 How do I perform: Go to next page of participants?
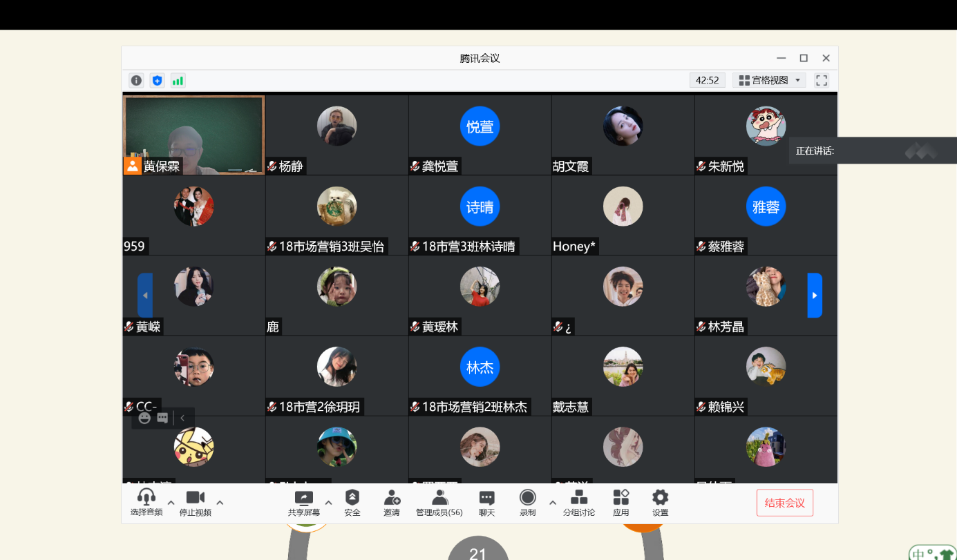click(x=815, y=296)
